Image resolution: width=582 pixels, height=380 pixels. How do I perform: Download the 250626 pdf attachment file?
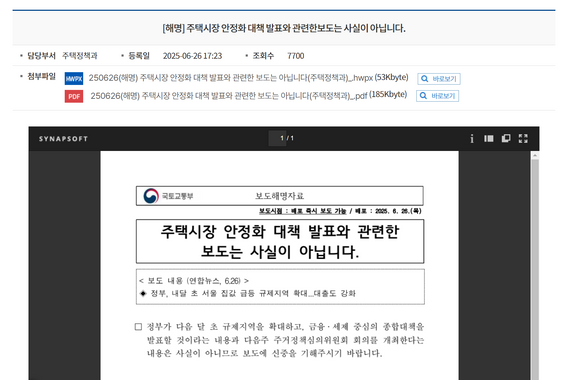229,96
